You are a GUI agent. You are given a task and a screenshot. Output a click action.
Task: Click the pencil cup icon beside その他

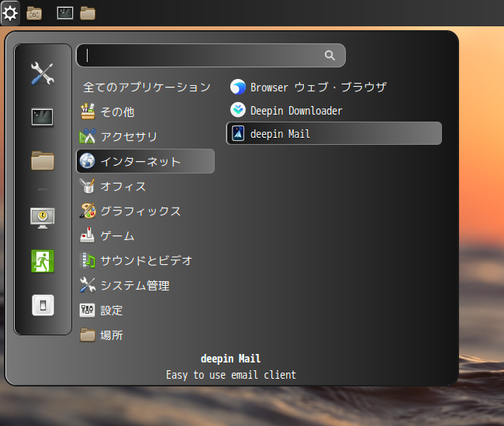[x=88, y=111]
